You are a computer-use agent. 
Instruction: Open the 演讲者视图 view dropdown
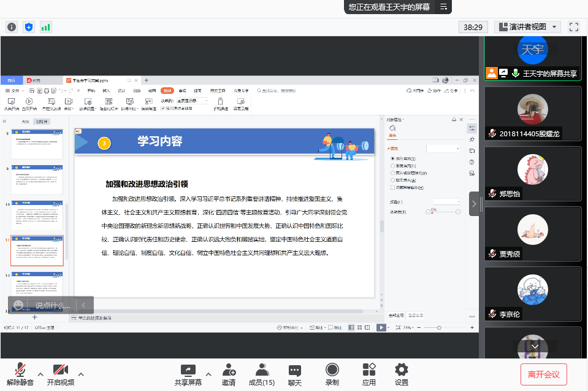click(527, 27)
